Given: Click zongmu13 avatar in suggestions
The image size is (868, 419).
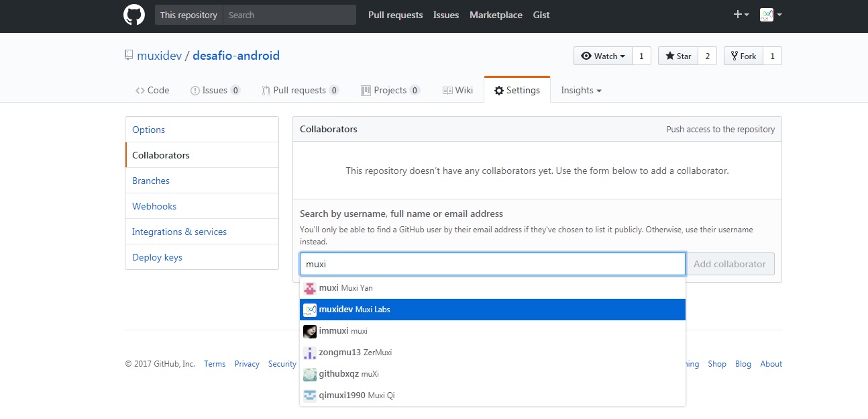Looking at the screenshot, I should 310,353.
